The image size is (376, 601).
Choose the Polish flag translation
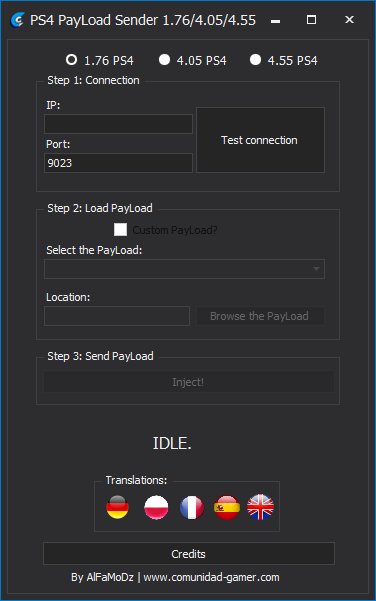coord(156,507)
